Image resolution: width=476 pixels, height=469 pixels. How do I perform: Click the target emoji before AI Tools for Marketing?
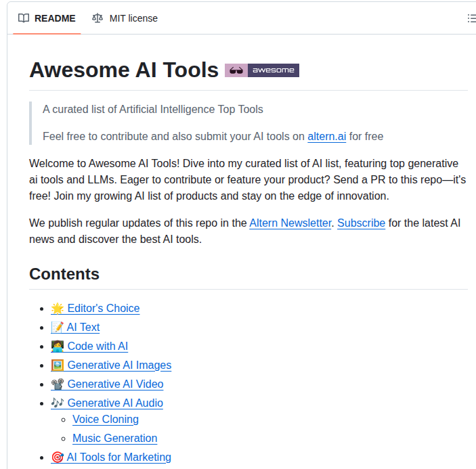[58, 457]
